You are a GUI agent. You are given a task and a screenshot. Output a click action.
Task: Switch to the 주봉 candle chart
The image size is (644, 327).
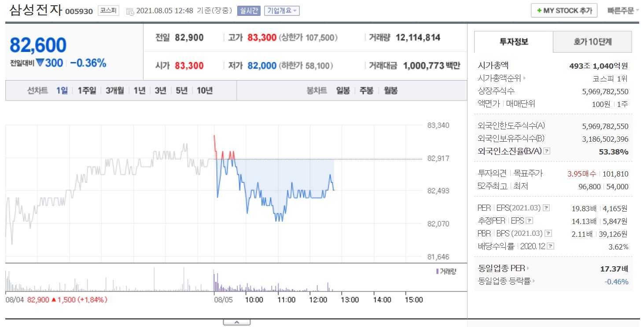click(x=366, y=91)
